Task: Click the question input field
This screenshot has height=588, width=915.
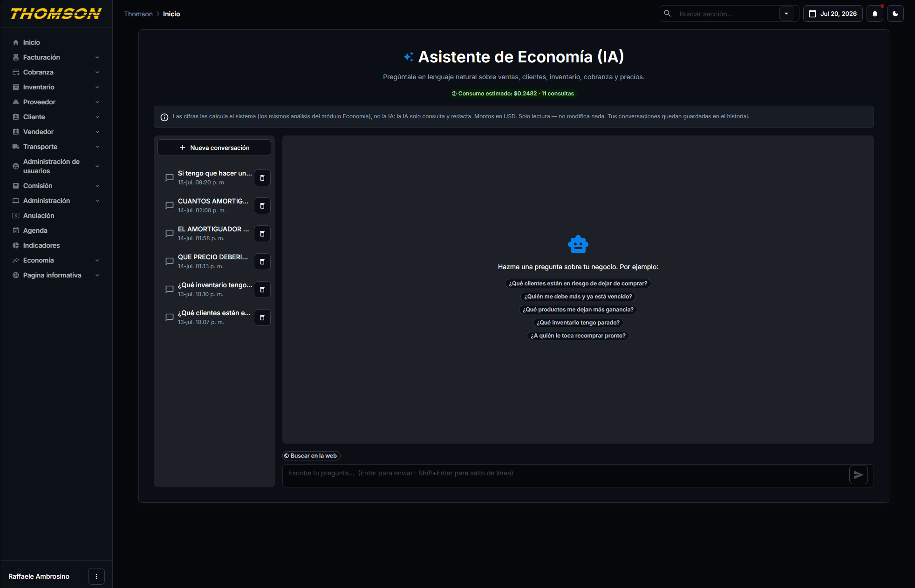Action: pyautogui.click(x=565, y=473)
